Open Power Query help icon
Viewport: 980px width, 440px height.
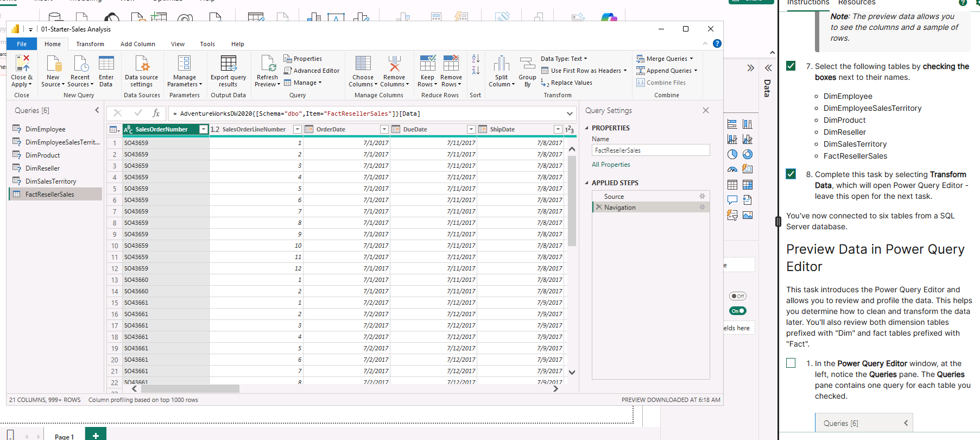(x=717, y=43)
